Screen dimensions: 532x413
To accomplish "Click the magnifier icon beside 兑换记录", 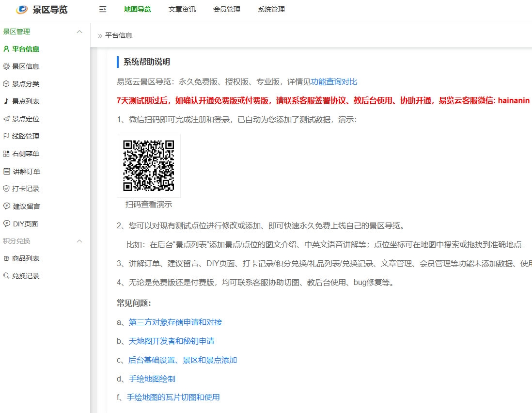I will click(6, 275).
